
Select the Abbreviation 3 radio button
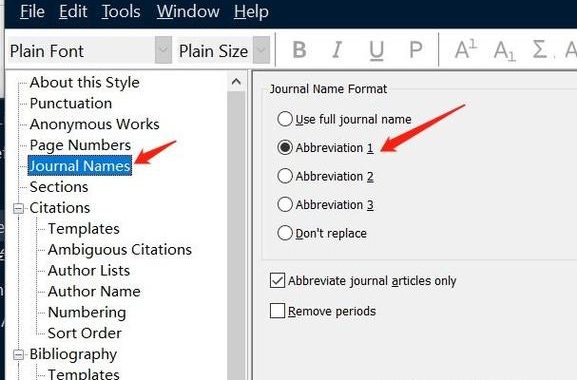(284, 204)
